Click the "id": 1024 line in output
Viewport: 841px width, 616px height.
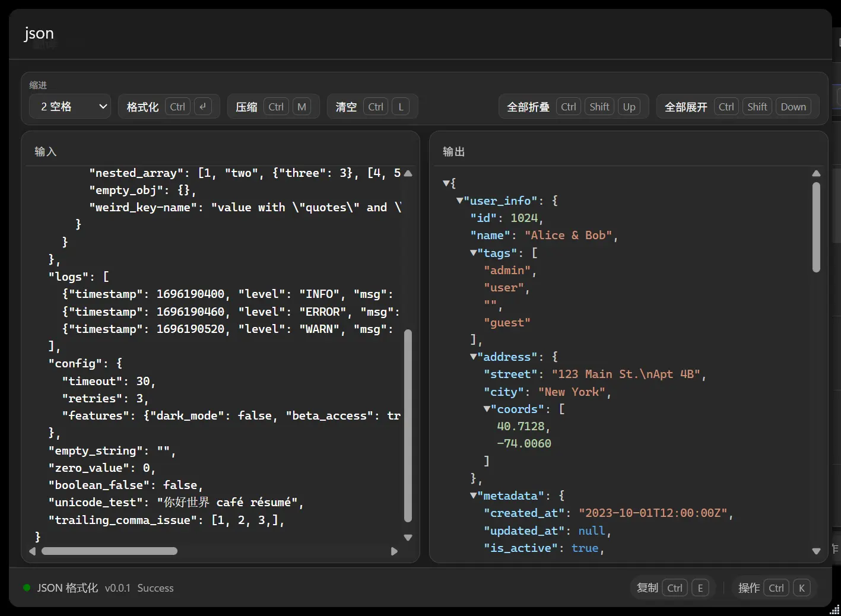(507, 218)
